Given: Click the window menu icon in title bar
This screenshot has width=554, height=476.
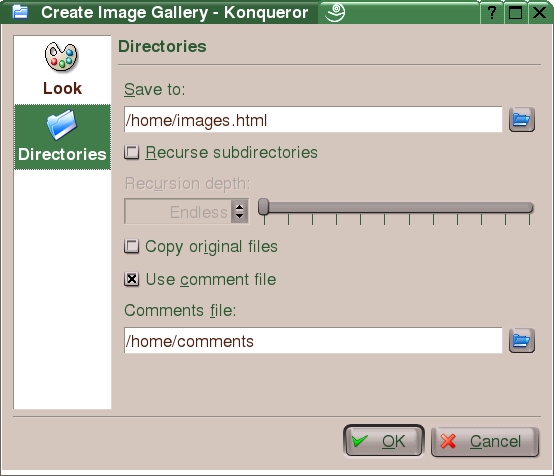Looking at the screenshot, I should click(x=20, y=12).
